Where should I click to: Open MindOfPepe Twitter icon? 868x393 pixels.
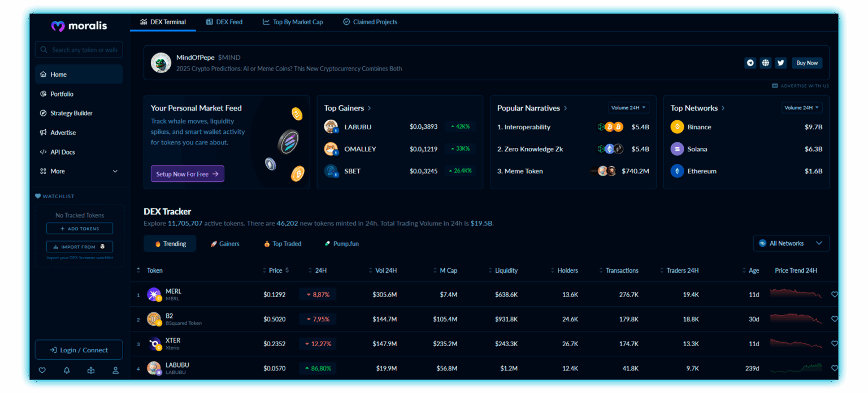pos(781,63)
